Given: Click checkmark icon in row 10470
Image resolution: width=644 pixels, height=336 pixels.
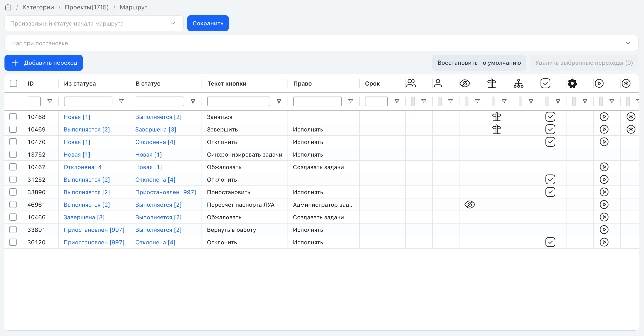Looking at the screenshot, I should [x=550, y=142].
